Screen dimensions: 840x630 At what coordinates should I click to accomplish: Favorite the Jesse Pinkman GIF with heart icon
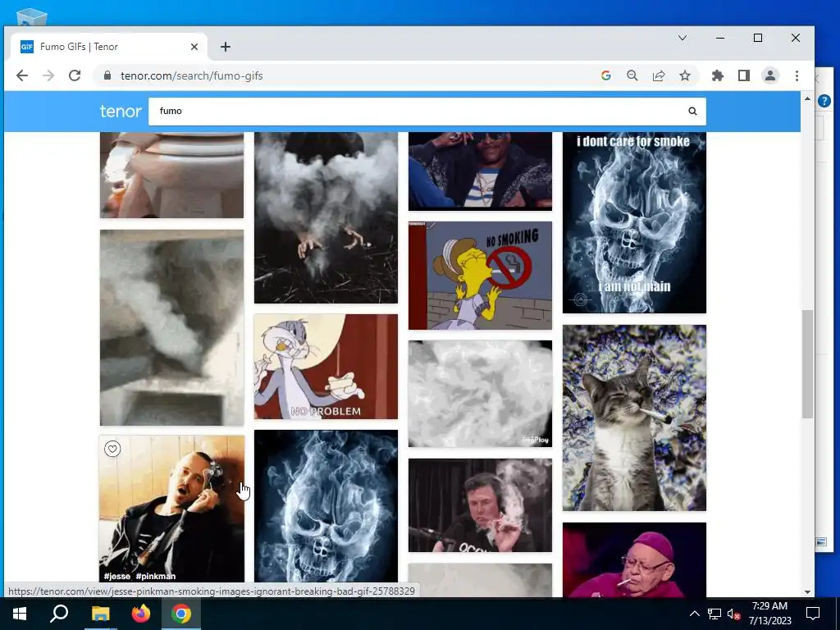point(112,449)
